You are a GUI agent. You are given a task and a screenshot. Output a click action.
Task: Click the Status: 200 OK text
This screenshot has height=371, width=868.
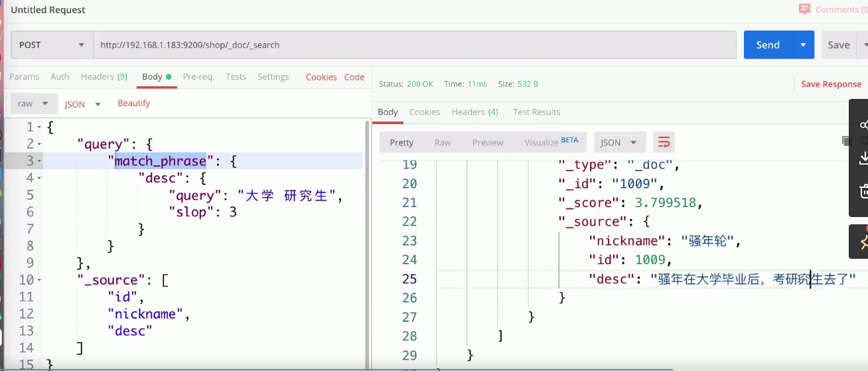pos(405,84)
